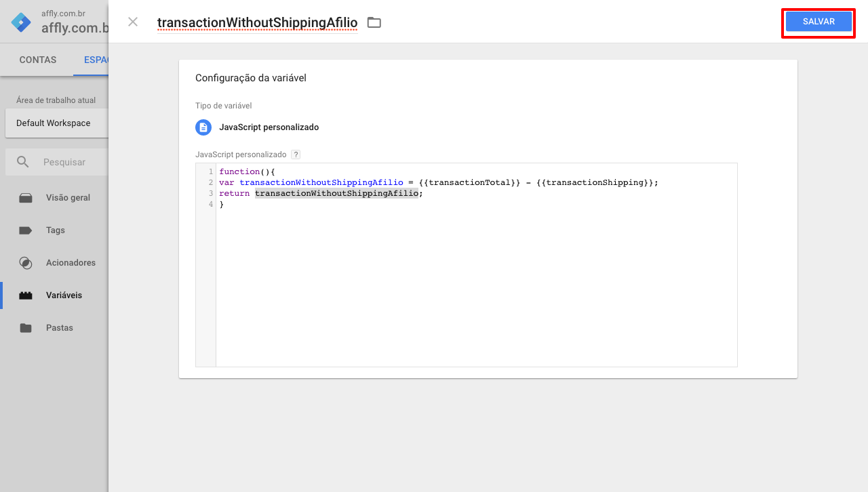Click the Variáveis brick icon
This screenshot has width=868, height=492.
coord(26,295)
